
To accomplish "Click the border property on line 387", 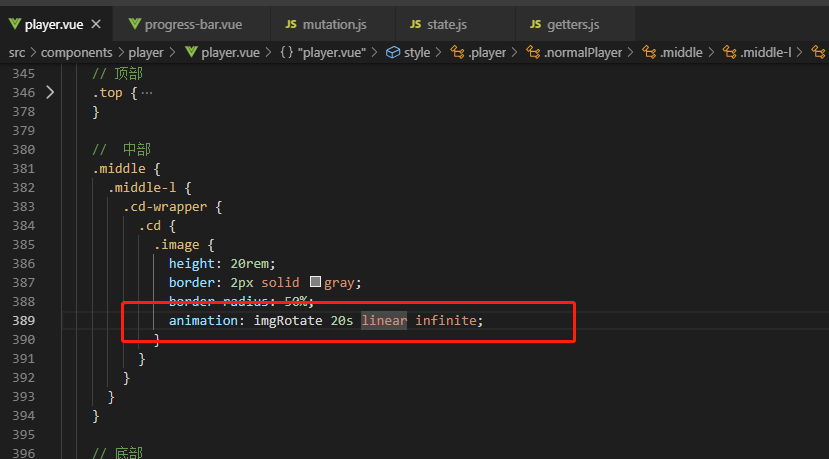I will [x=192, y=282].
